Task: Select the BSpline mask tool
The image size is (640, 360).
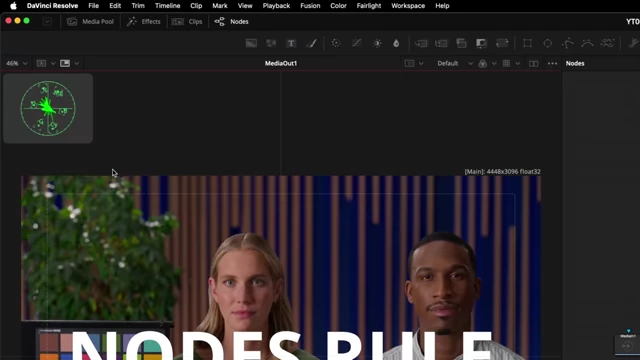Action: (587, 43)
